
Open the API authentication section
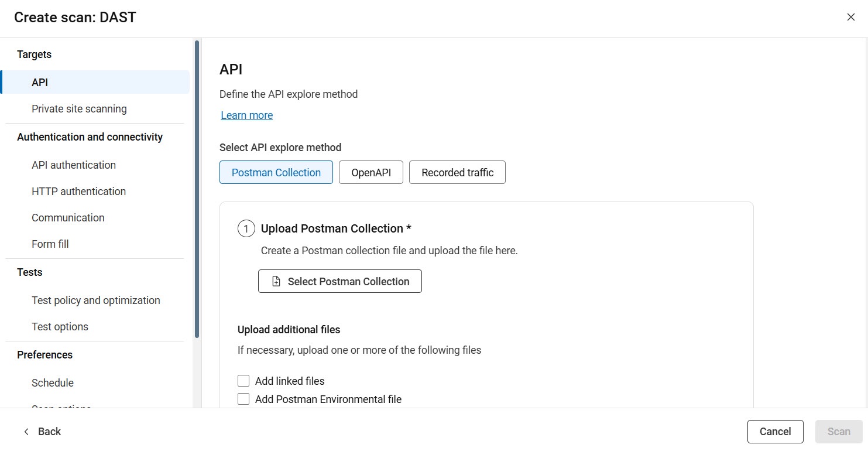point(73,165)
